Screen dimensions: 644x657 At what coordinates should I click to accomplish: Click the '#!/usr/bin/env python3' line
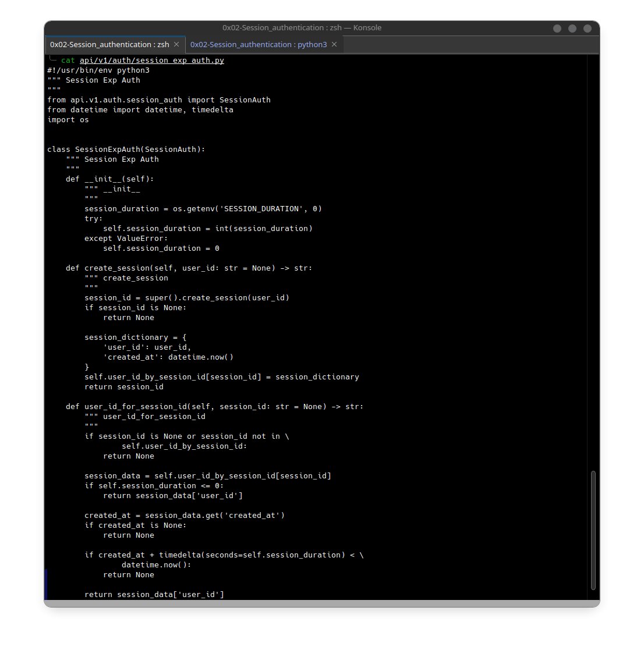pos(98,70)
